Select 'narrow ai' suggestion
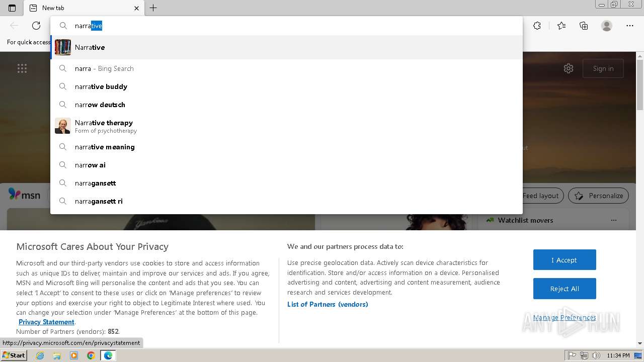 [x=287, y=165]
